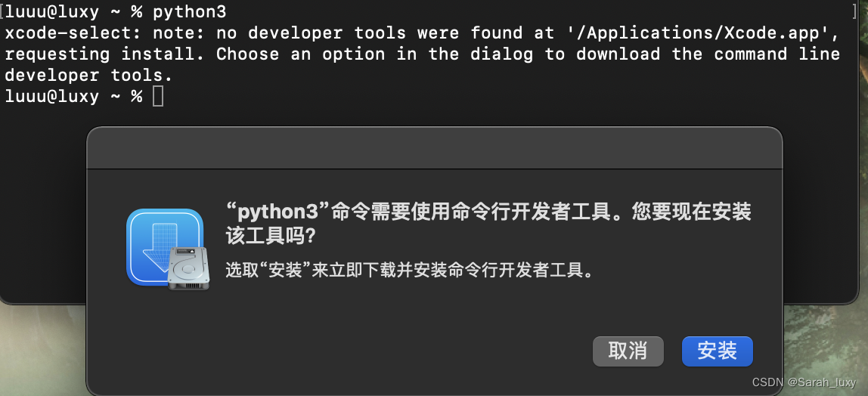Click the terminal cursor block after the prompt
868x396 pixels.
click(158, 96)
